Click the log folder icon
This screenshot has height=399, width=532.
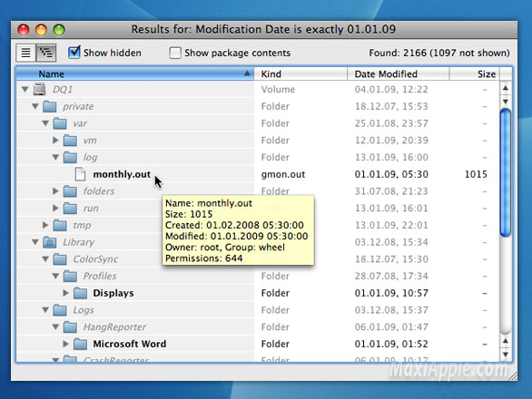coord(70,157)
